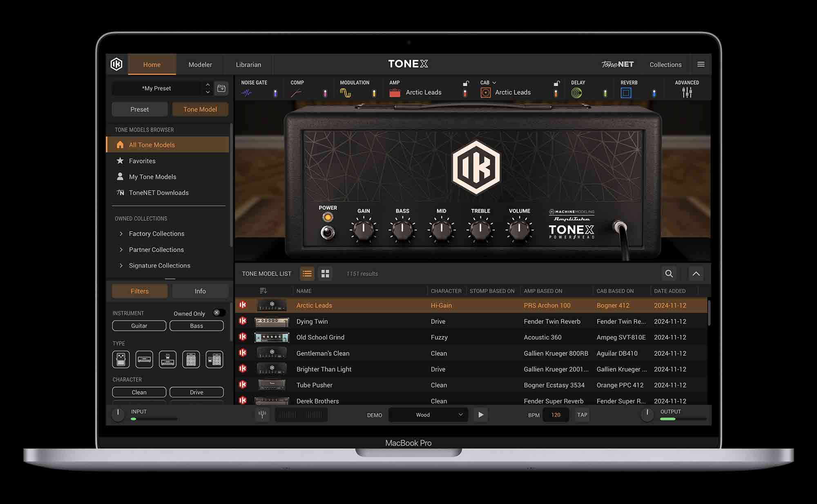Drag the INPUT level slider
The height and width of the screenshot is (504, 817).
coord(131,419)
